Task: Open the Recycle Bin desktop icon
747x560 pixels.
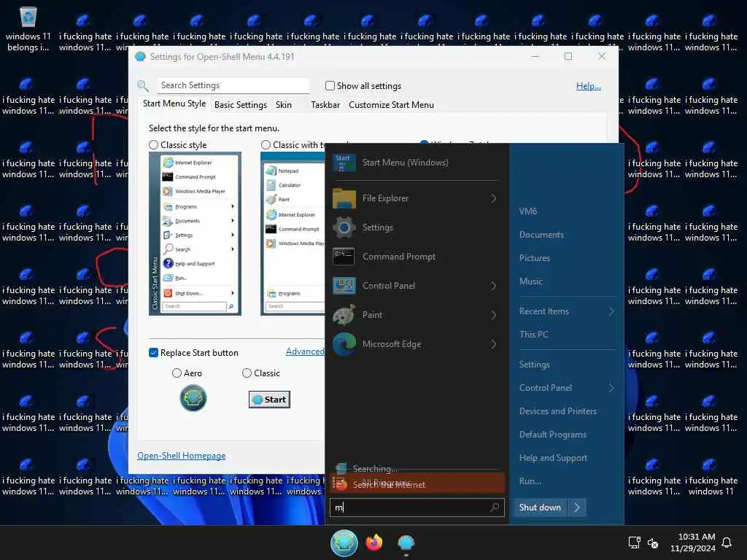Action: [x=28, y=17]
